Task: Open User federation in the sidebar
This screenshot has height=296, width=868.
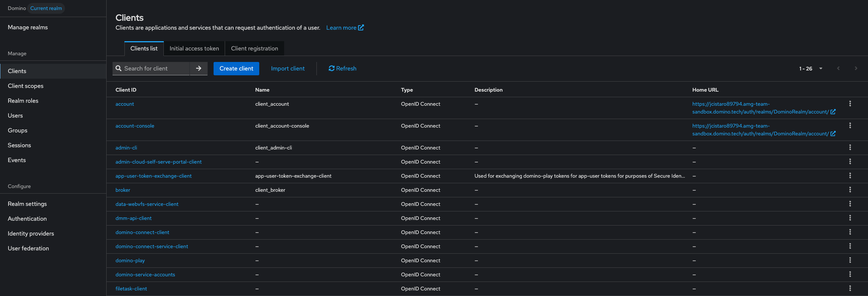Action: coord(53,248)
